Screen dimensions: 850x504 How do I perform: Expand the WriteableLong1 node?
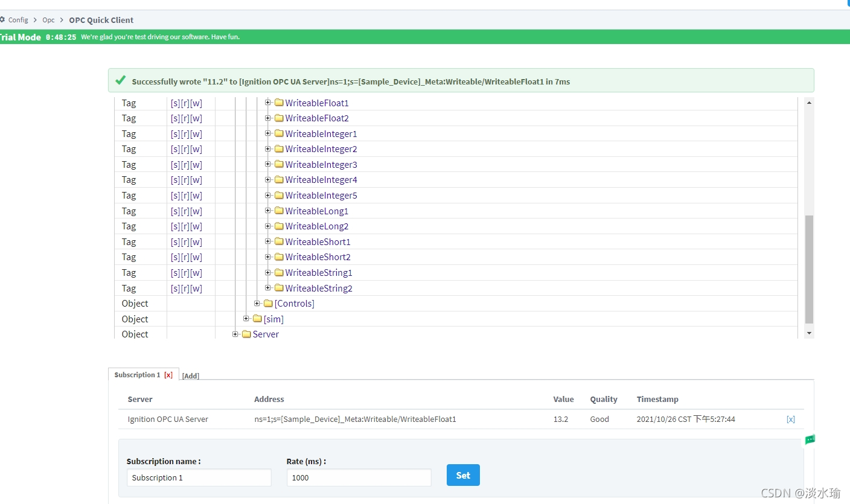[268, 211]
